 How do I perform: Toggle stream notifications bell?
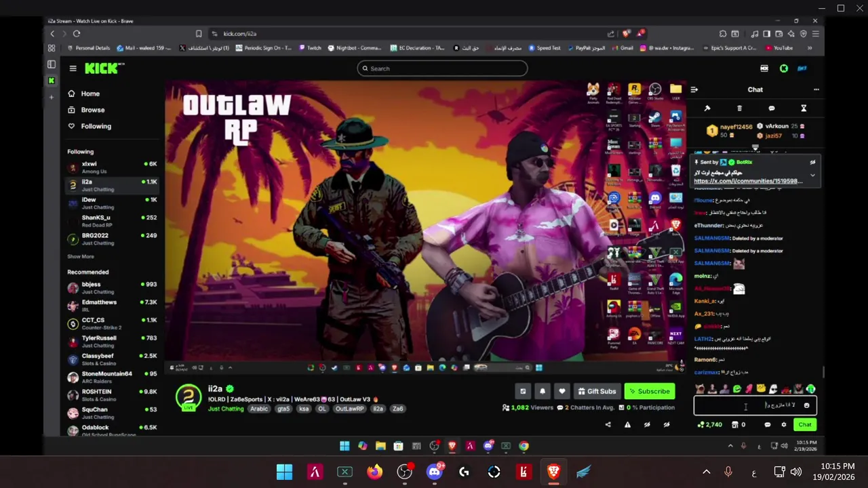542,391
